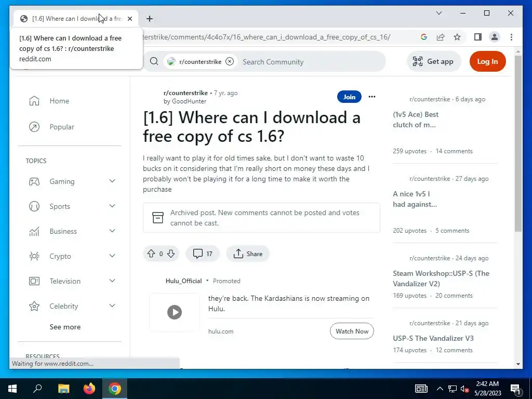Expand the Sports topic

112,206
